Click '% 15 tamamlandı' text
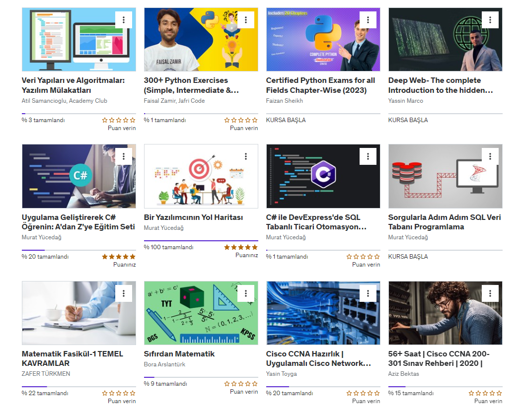 (411, 393)
